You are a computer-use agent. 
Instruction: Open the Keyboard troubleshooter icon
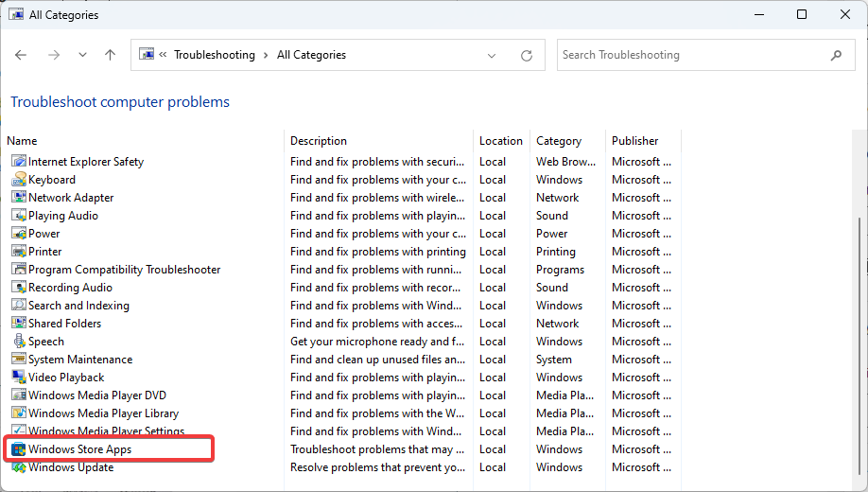coord(19,180)
